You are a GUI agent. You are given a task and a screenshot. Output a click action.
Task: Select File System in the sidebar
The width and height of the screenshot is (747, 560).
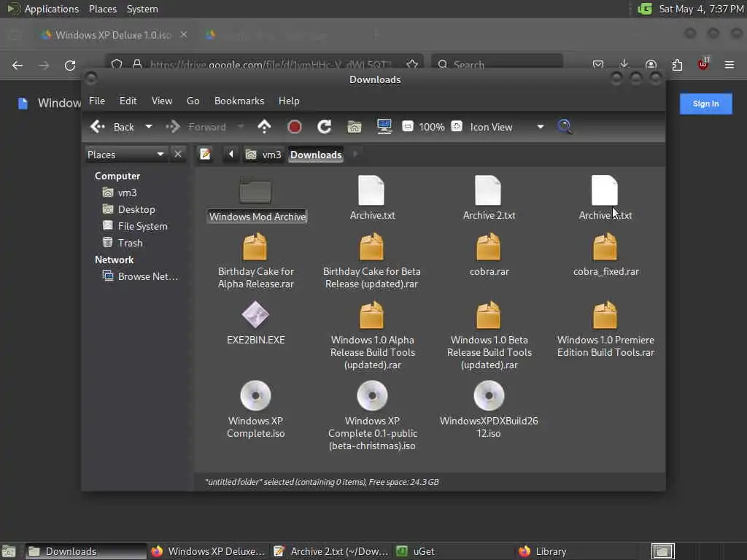coord(135,226)
